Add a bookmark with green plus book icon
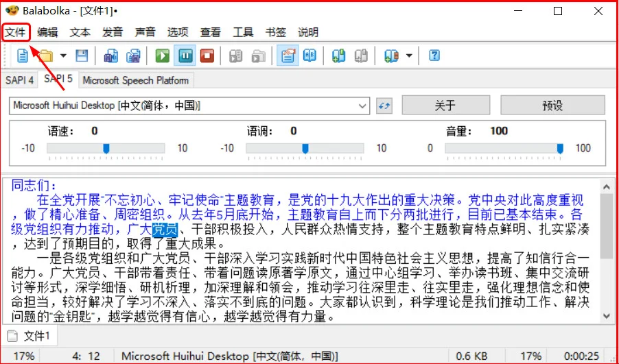The image size is (619, 364). [339, 56]
